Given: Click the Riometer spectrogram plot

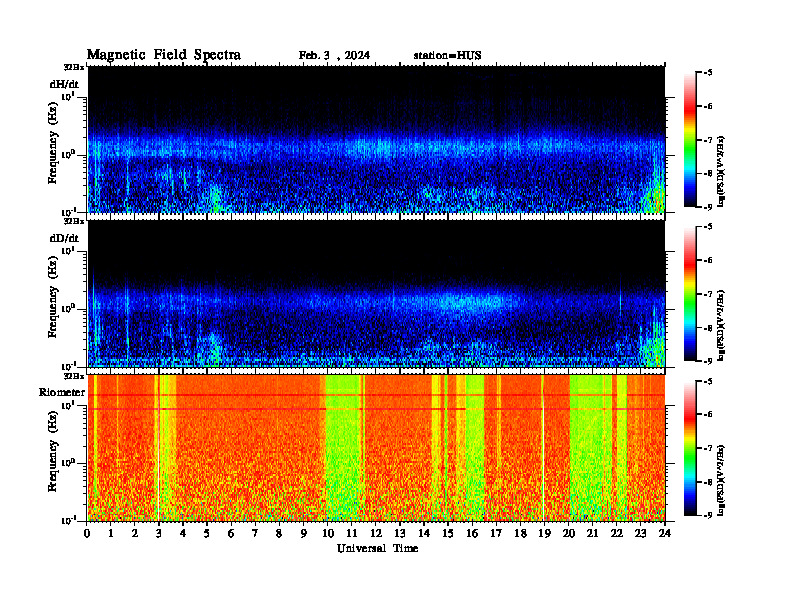Looking at the screenshot, I should pyautogui.click(x=376, y=447).
